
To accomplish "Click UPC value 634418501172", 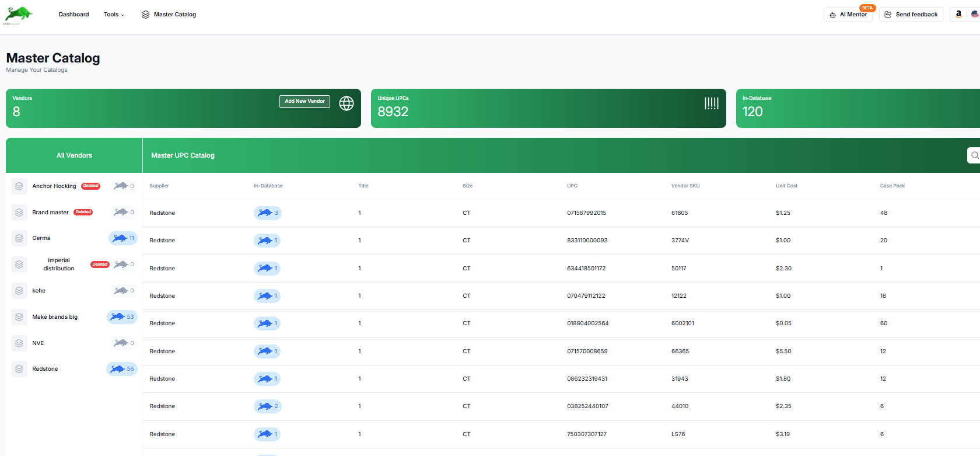I will (x=586, y=269).
